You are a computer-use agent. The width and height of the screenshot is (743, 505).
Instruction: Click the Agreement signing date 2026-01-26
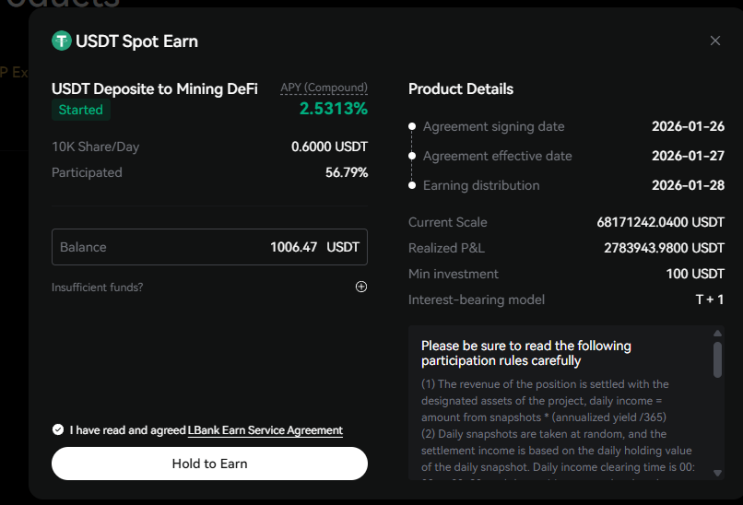point(688,126)
